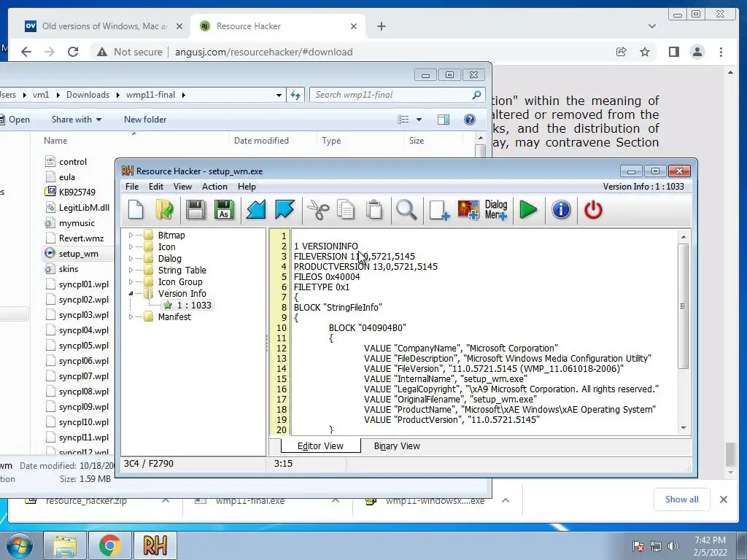
Task: Open the Help menu in Resource Hacker
Action: point(247,187)
